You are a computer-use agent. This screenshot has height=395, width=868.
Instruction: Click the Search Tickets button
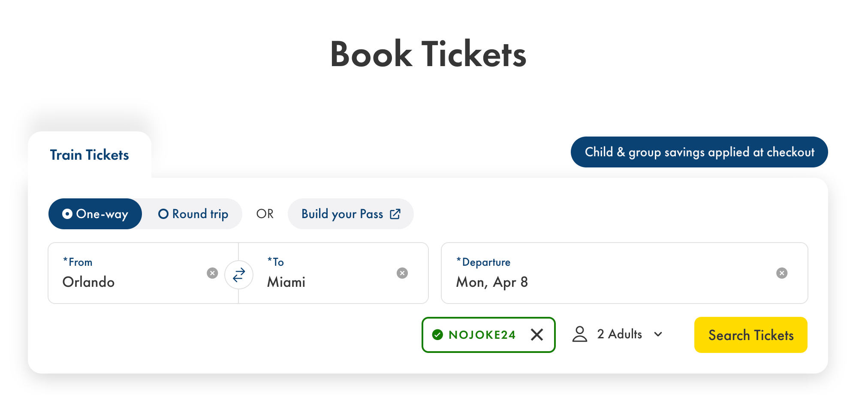(750, 335)
